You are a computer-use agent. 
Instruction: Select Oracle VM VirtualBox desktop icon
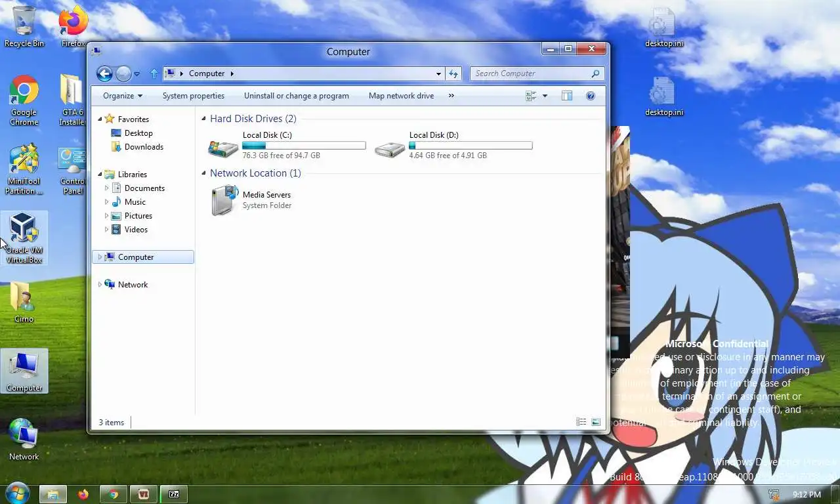pos(24,238)
